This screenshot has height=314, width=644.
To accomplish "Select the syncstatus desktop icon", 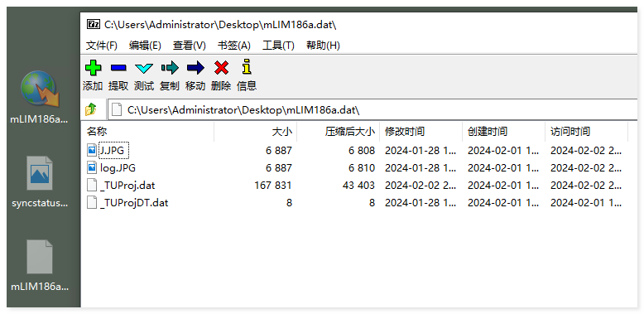I will coord(40,181).
